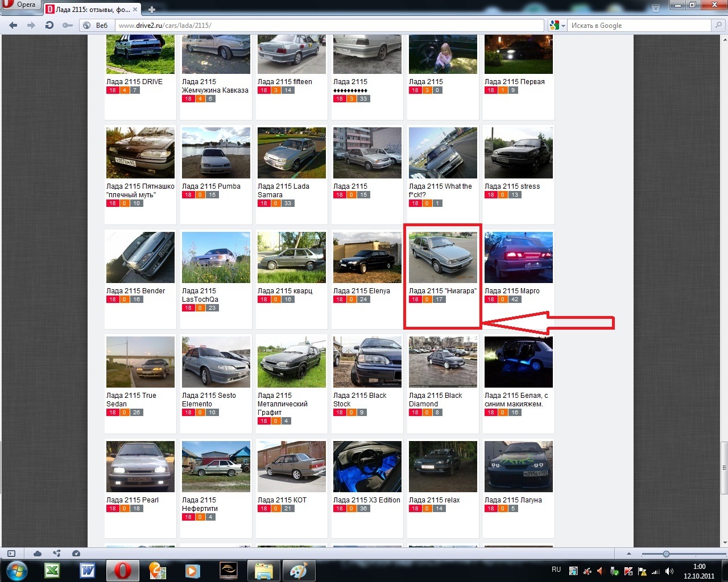Open the Лада 2115 Pumba link
The image size is (728, 582).
(211, 186)
